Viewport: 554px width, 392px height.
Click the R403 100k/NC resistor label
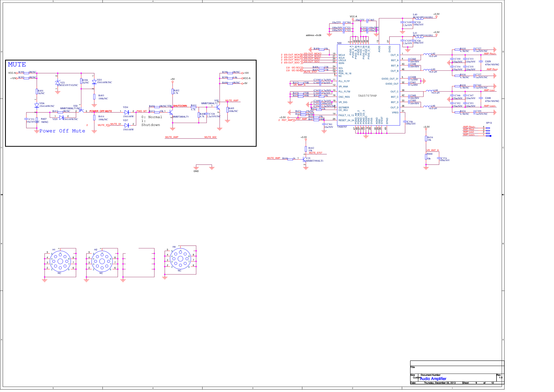[x=103, y=97]
